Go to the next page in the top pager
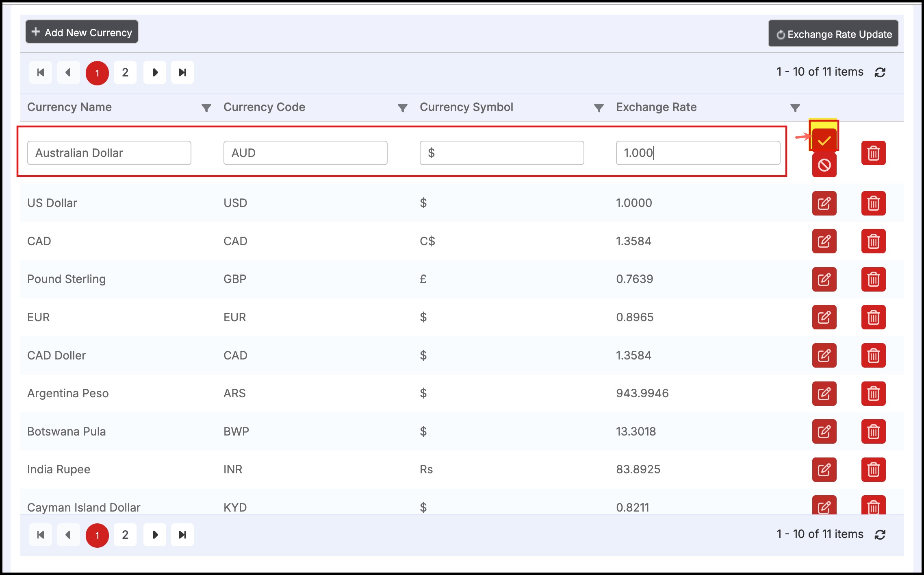Viewport: 924px width, 575px height. [155, 73]
